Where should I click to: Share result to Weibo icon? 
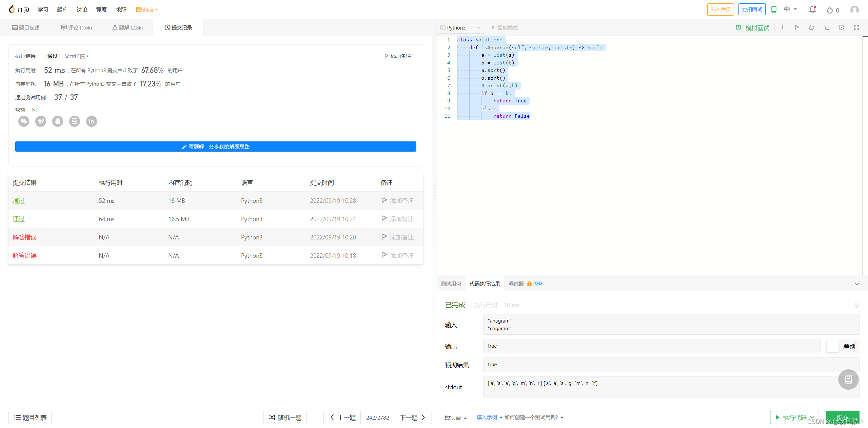pyautogui.click(x=41, y=121)
